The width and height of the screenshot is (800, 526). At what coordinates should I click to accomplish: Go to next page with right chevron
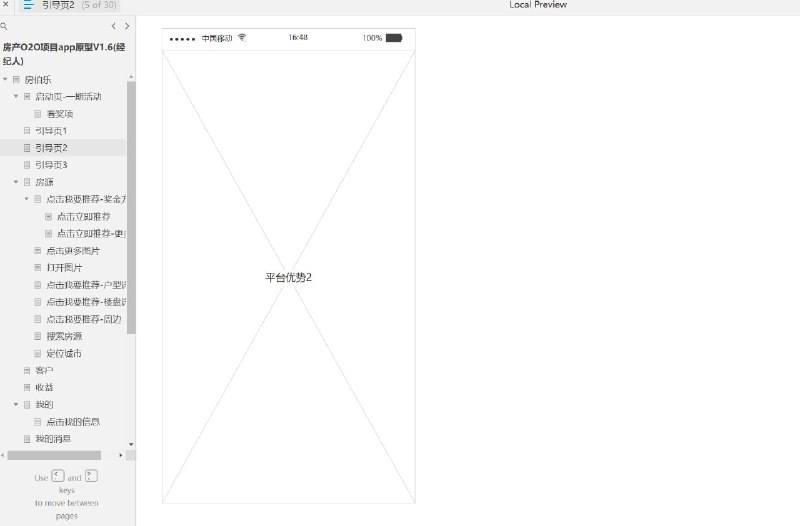point(127,26)
